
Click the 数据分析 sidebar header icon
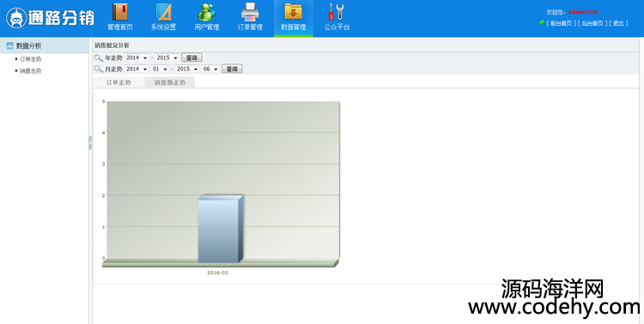pyautogui.click(x=9, y=46)
